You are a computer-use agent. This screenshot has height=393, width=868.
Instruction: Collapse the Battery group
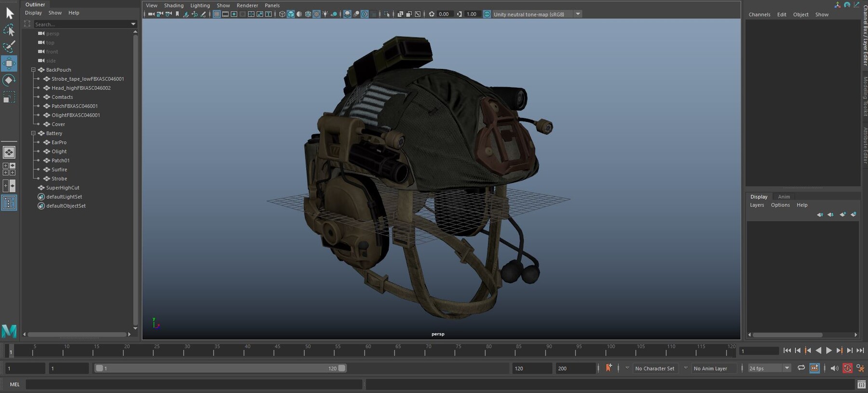pyautogui.click(x=33, y=133)
